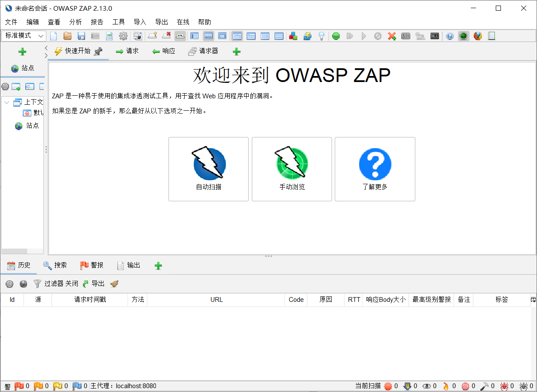
Task: Open the 报告 menu
Action: (x=97, y=22)
